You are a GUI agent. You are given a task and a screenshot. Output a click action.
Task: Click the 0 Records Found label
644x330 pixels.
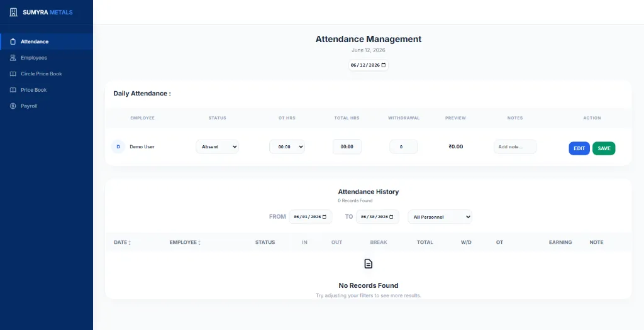click(355, 201)
